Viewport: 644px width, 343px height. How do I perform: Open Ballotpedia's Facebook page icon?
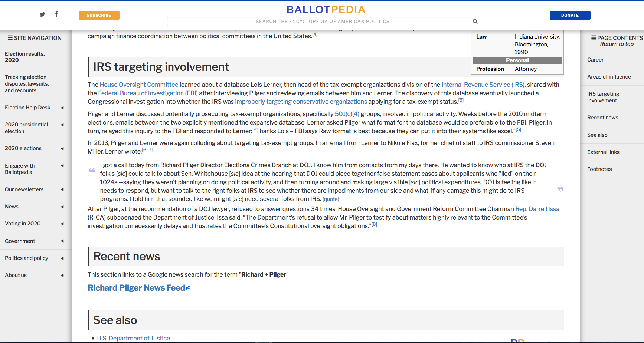coord(56,14)
